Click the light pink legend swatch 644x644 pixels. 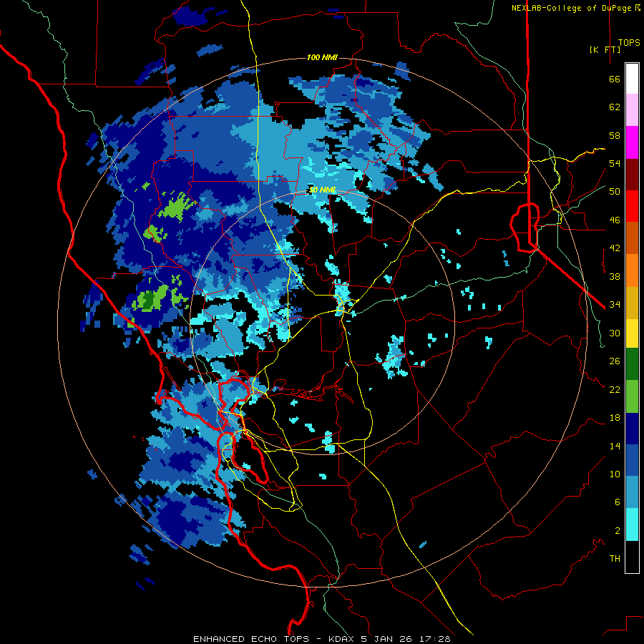coord(632,109)
